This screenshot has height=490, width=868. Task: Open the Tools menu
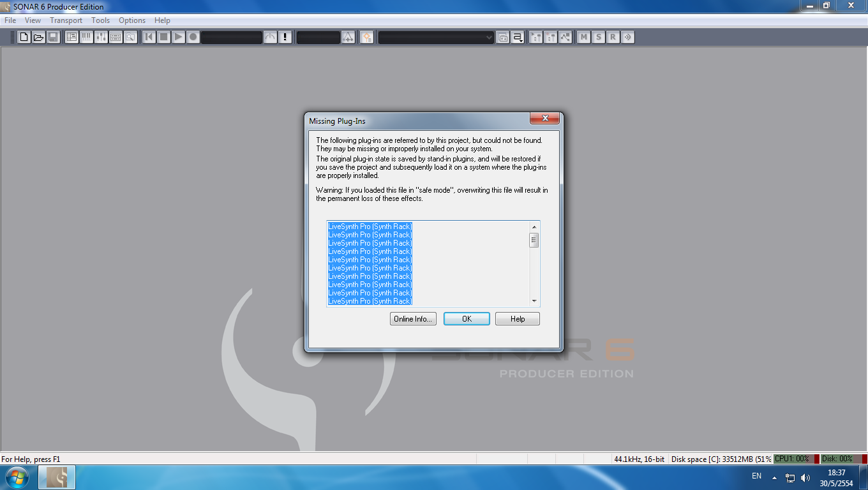click(100, 20)
